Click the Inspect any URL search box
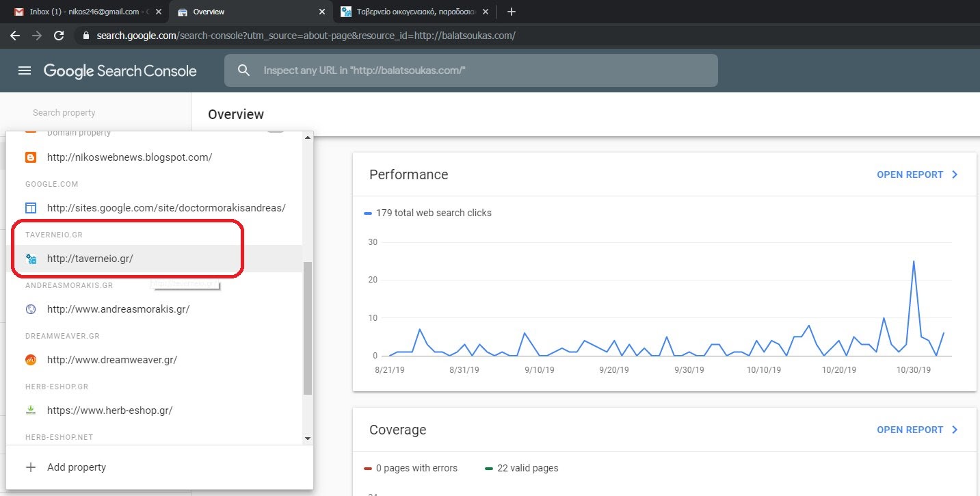980x496 pixels. [x=471, y=70]
